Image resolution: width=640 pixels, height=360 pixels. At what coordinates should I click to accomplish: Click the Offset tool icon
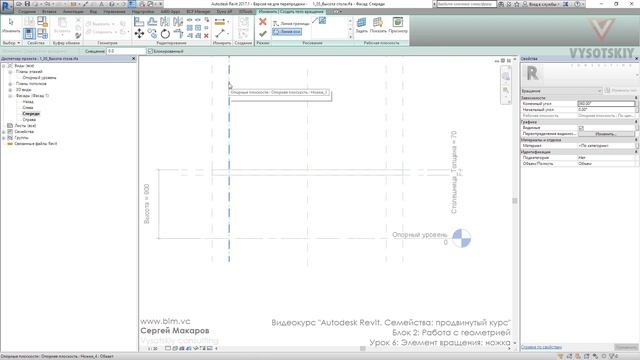coord(152,22)
